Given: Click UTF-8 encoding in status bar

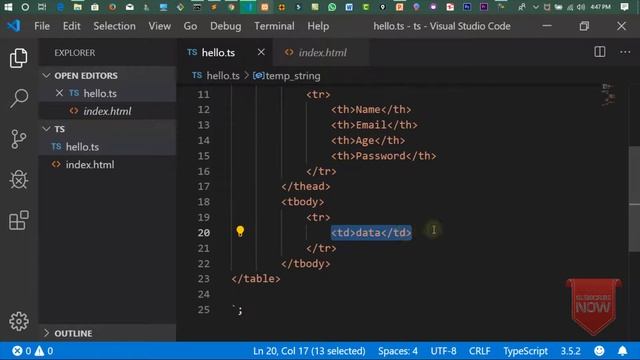Looking at the screenshot, I should point(443,351).
